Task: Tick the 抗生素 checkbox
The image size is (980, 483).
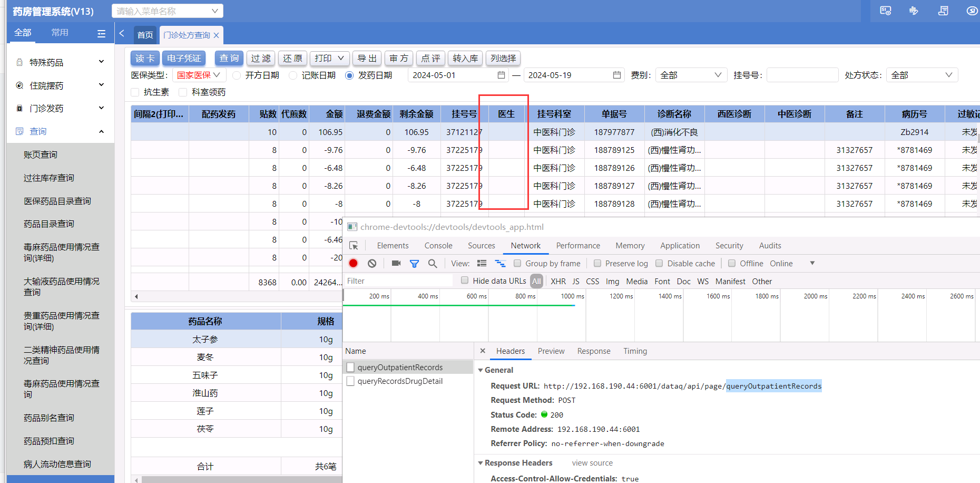Action: 135,92
